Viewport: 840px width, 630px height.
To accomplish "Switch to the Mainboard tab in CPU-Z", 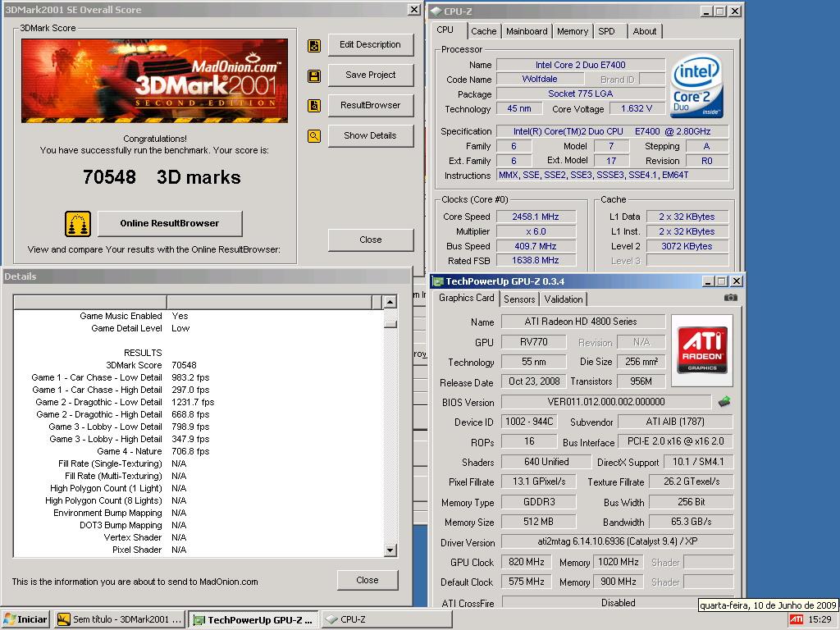I will pos(527,31).
